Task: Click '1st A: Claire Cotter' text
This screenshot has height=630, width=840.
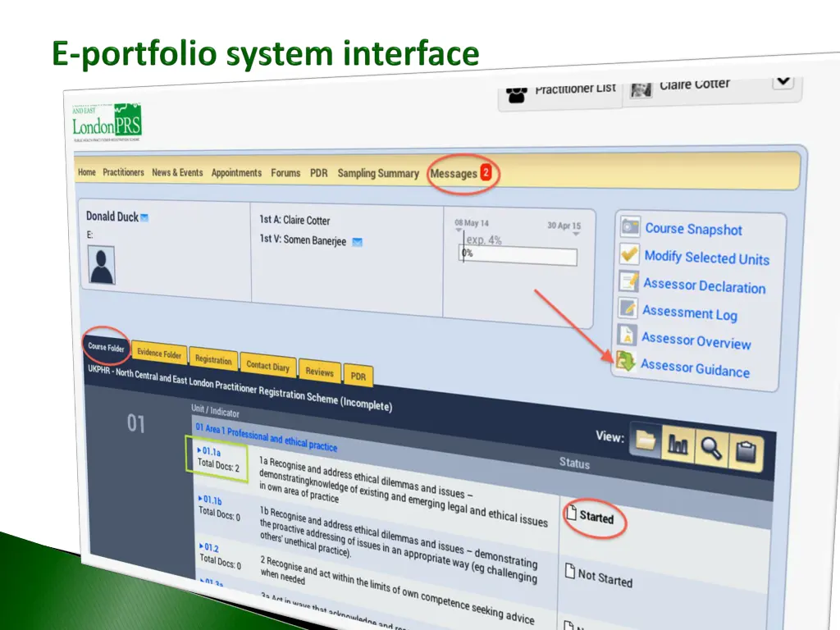Action: point(294,220)
